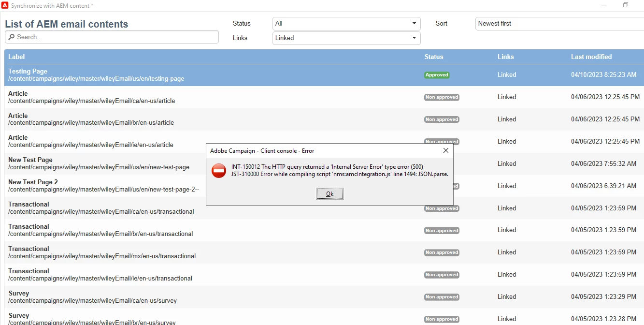Screen dimensions: 644x325
Task: Select Survey row for br/en-us
Action: [x=324, y=317]
